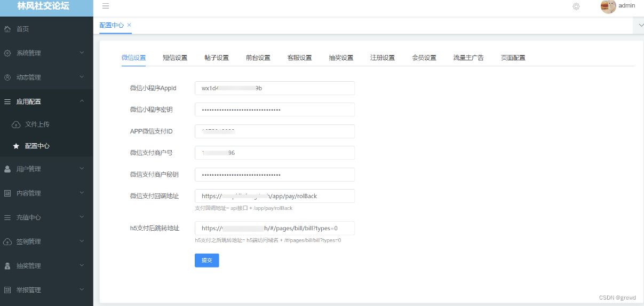Switch to the 微信设置 tab
The height and width of the screenshot is (306, 644).
[x=133, y=58]
